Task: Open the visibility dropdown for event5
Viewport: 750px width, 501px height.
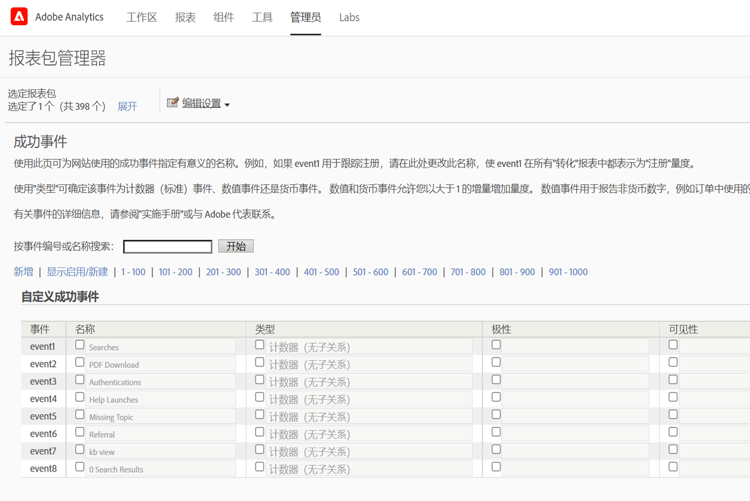Action: tap(715, 417)
